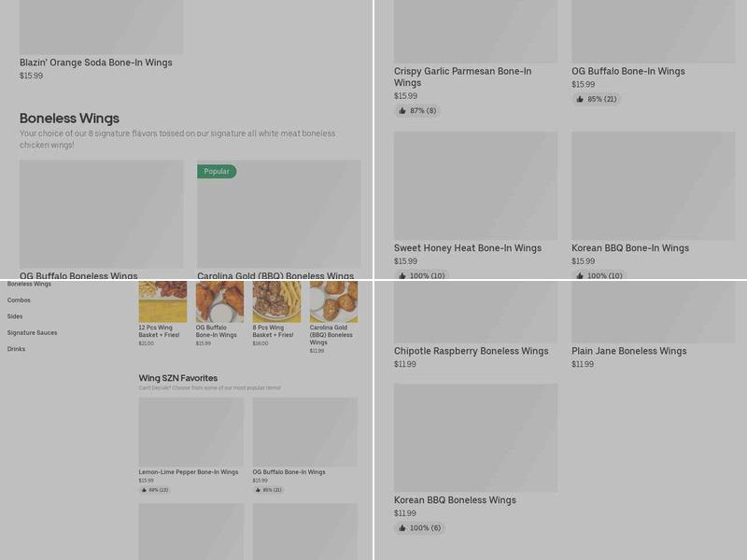Viewport: 747px width, 560px height.
Task: Open the 12 Pcs Wing Basket photo
Action: pos(162,301)
